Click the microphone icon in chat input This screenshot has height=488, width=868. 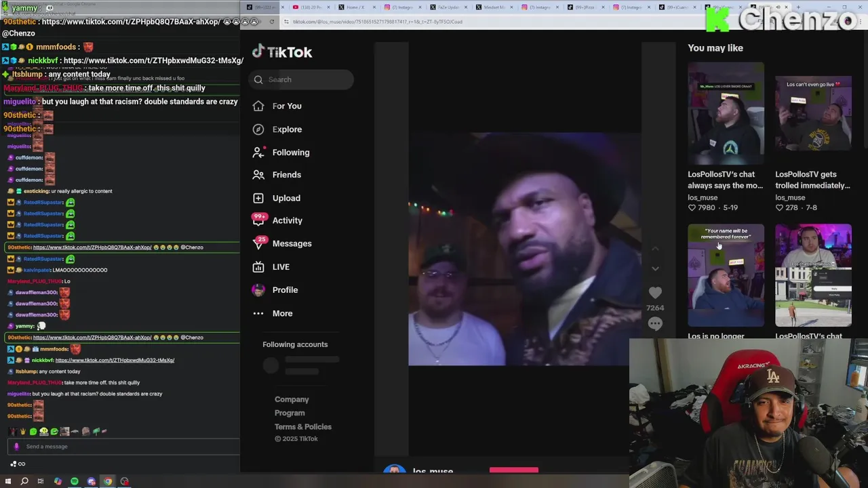tap(16, 447)
